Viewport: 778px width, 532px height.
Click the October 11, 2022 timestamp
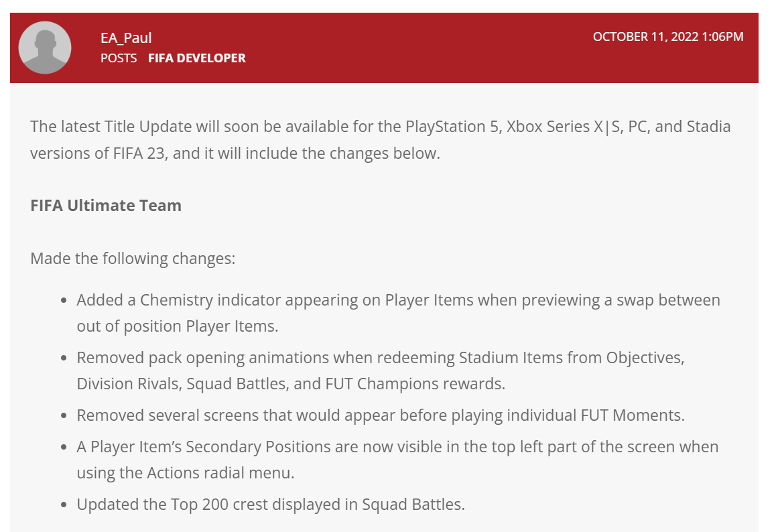(668, 37)
